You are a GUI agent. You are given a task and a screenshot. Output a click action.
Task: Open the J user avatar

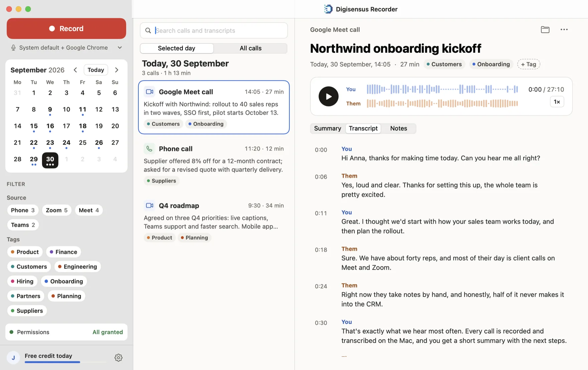point(13,358)
